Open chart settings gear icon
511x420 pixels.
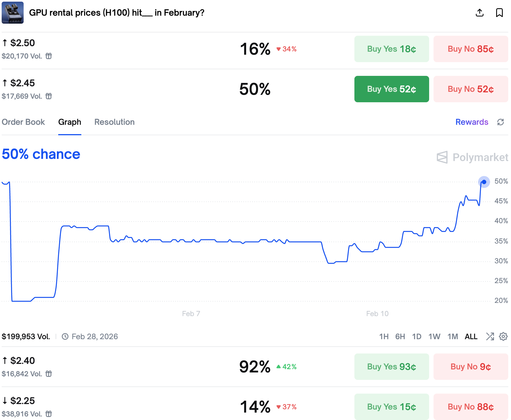pos(503,336)
